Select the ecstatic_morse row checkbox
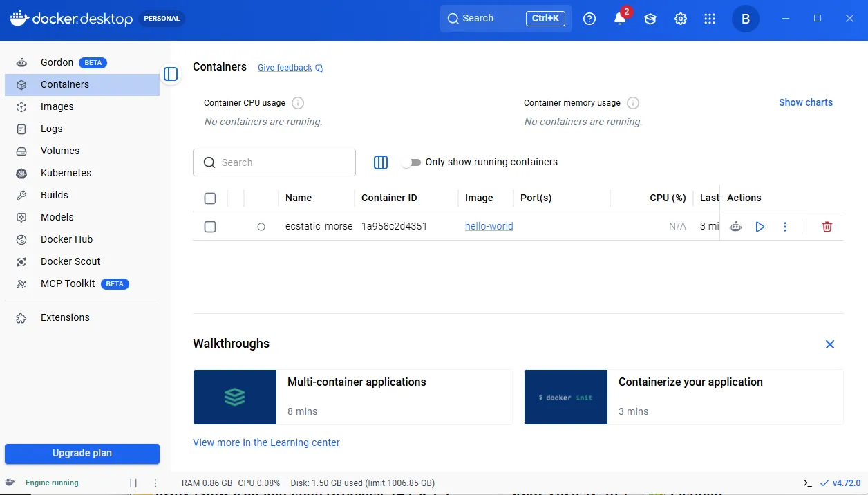 pyautogui.click(x=210, y=227)
